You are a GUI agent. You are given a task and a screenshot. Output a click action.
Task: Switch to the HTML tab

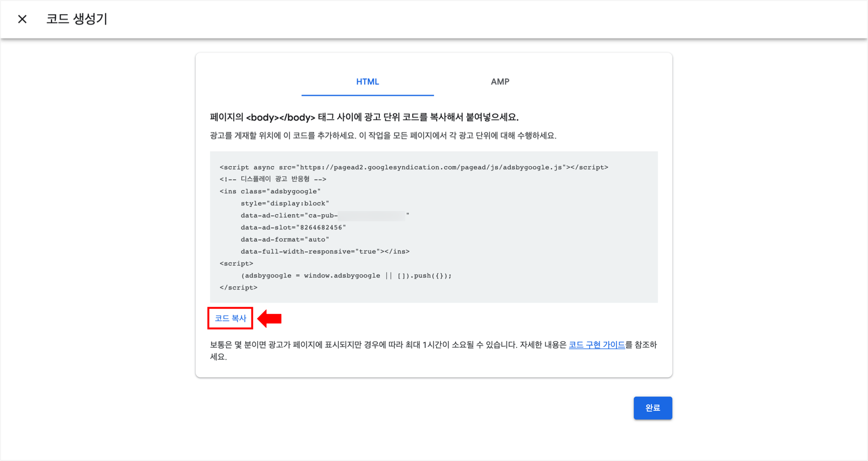[x=367, y=82]
